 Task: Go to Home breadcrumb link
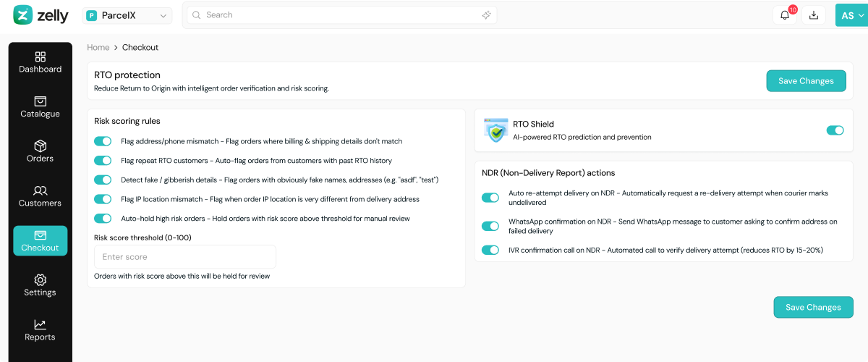coord(98,48)
